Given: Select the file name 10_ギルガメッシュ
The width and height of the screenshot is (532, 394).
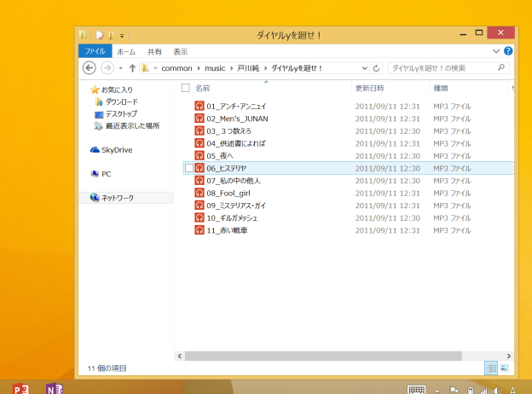Looking at the screenshot, I should pyautogui.click(x=232, y=217).
